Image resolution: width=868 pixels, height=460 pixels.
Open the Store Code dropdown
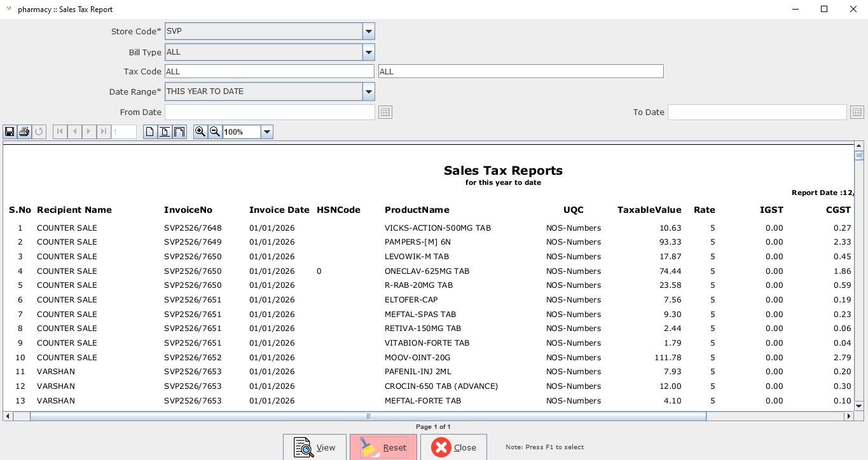click(x=369, y=31)
